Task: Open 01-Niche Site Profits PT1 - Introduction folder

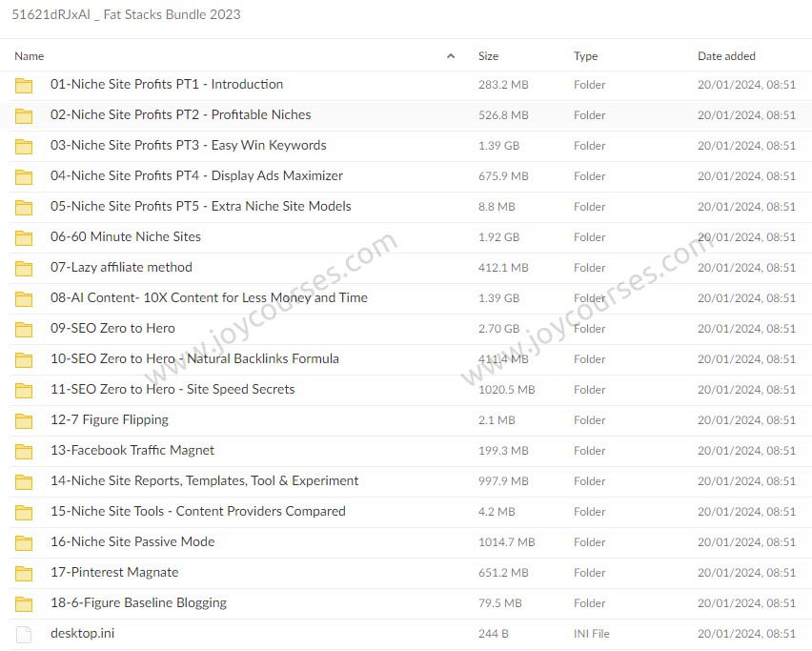Action: (167, 84)
